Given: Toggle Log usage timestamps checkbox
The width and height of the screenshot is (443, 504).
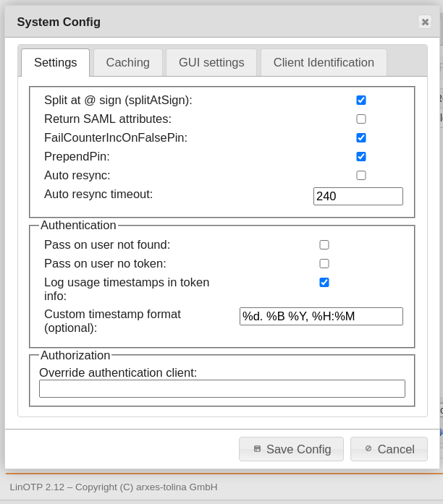Looking at the screenshot, I should click(324, 283).
